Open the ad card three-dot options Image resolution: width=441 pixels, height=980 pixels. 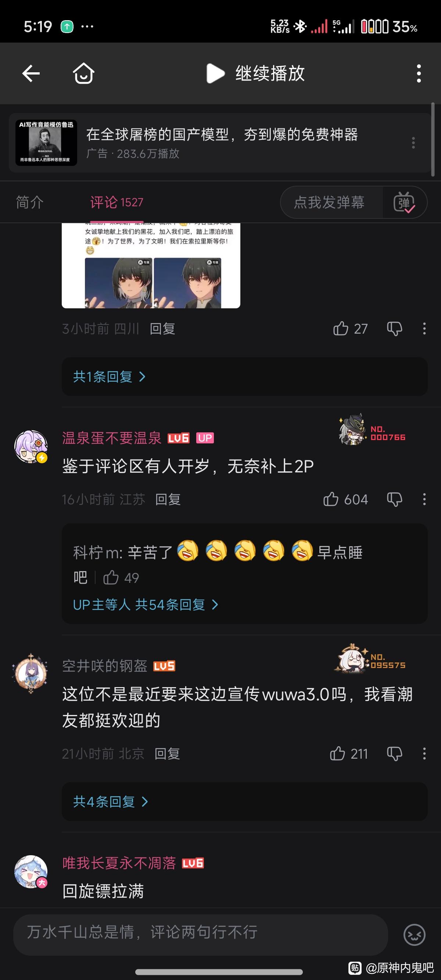point(413,143)
